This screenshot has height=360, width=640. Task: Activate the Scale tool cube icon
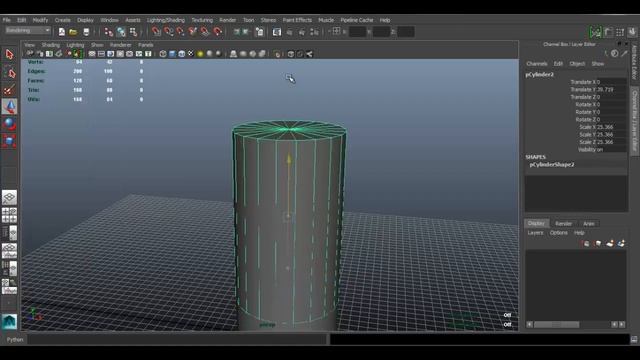coord(9,141)
